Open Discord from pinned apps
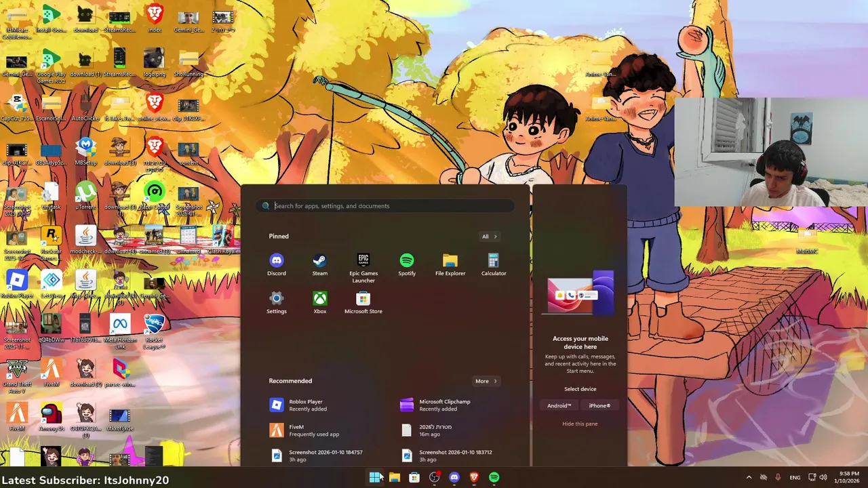Viewport: 868px width, 488px height. coord(276,265)
